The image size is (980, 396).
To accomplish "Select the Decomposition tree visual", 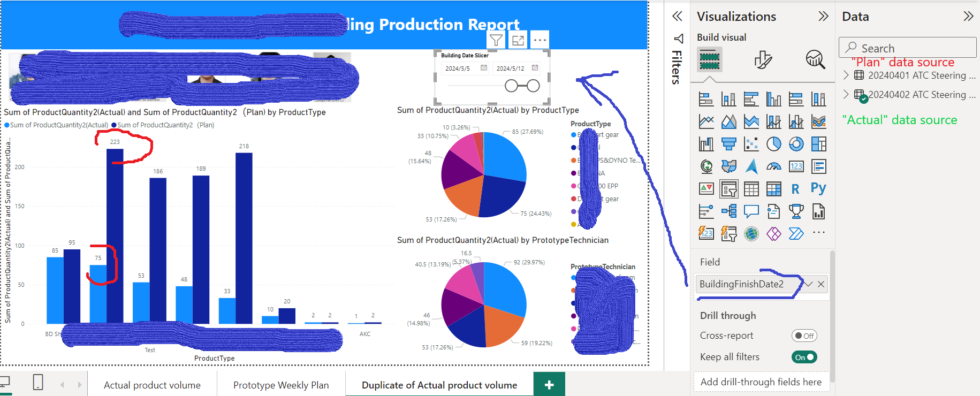I will [x=728, y=211].
